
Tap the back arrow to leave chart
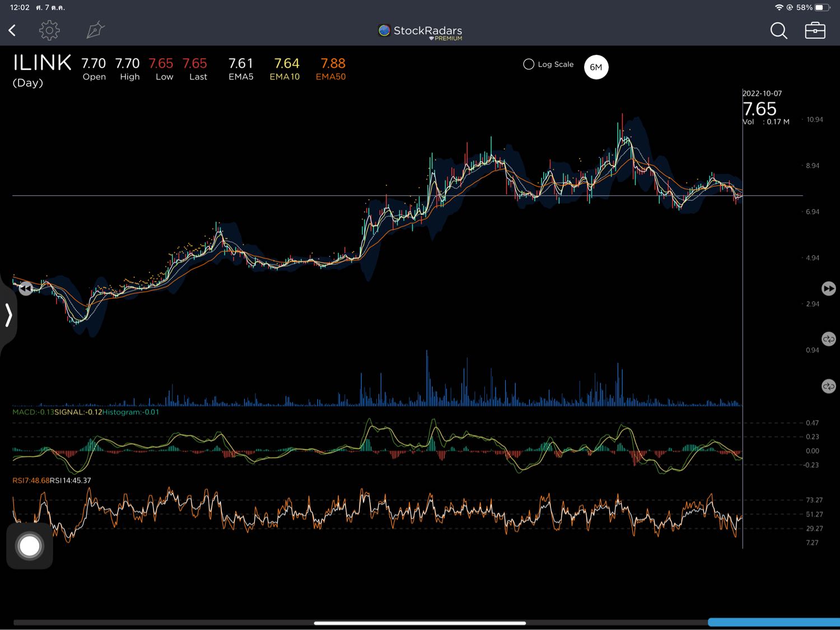click(x=12, y=30)
